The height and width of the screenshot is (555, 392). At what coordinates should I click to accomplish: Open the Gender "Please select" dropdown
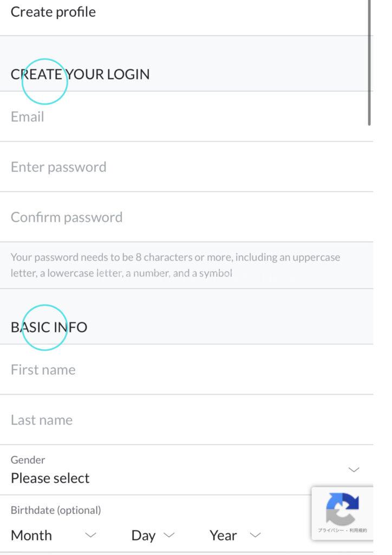[50, 478]
